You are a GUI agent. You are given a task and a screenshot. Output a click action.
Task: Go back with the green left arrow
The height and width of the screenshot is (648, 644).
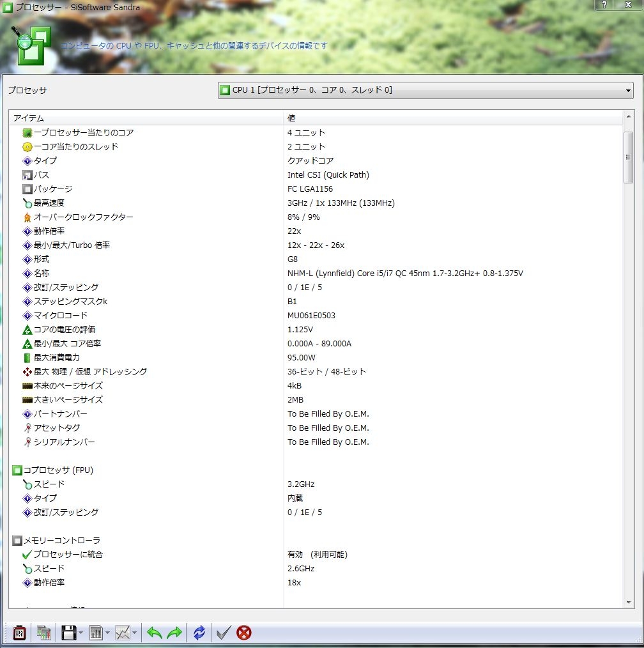[x=154, y=633]
